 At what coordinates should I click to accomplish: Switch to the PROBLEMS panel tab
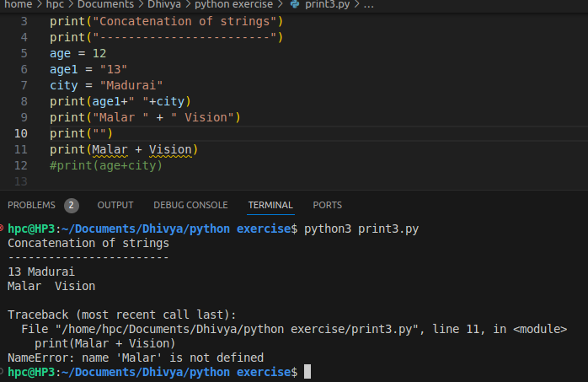pos(31,205)
